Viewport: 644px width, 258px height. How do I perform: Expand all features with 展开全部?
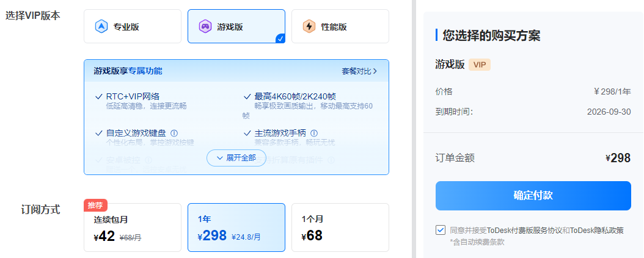(236, 158)
